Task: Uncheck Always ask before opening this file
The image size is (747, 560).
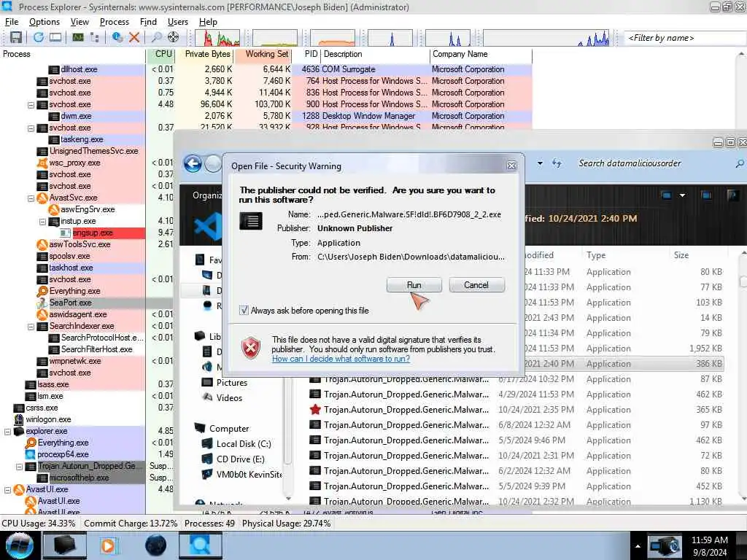Action: (244, 311)
